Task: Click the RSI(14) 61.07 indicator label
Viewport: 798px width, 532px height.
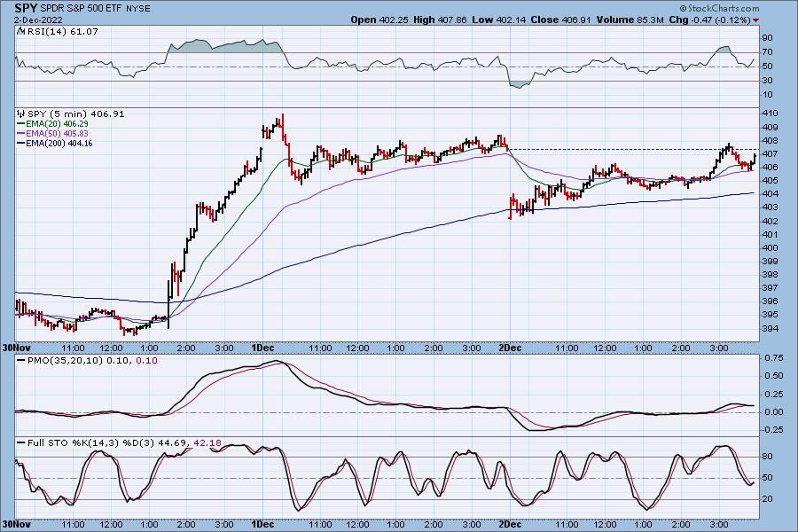Action: click(x=62, y=31)
